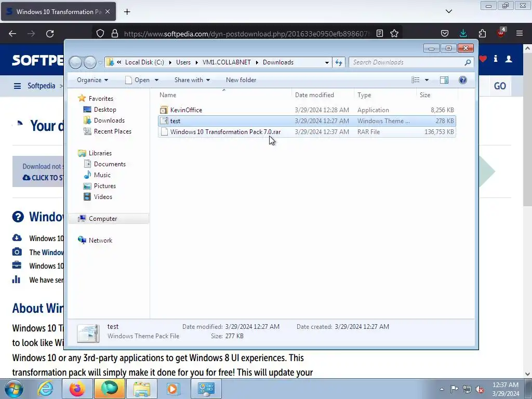Open a new Firefox tab with plus
Viewport: 532px width, 399px height.
click(x=127, y=12)
